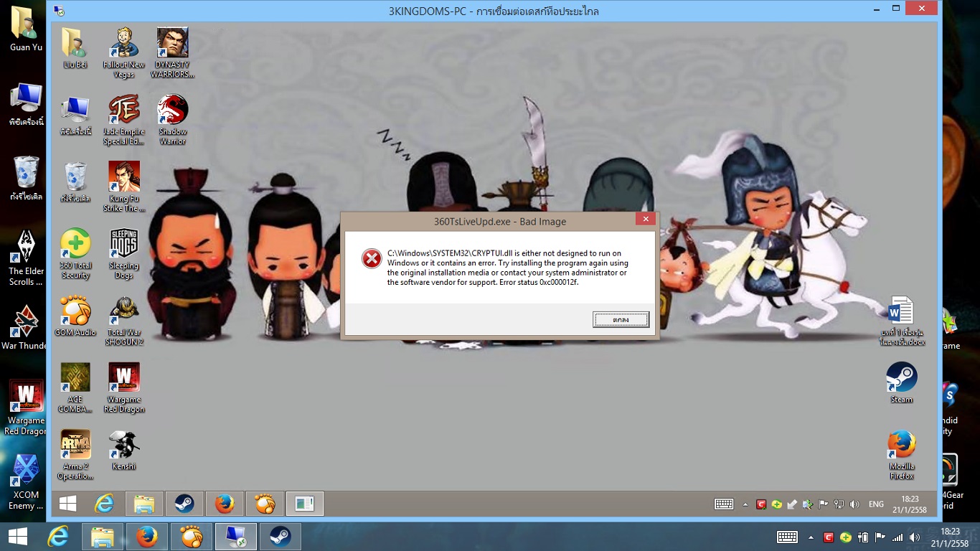
Task: Launch the Arma 2 Operation shortcut
Action: 75,455
